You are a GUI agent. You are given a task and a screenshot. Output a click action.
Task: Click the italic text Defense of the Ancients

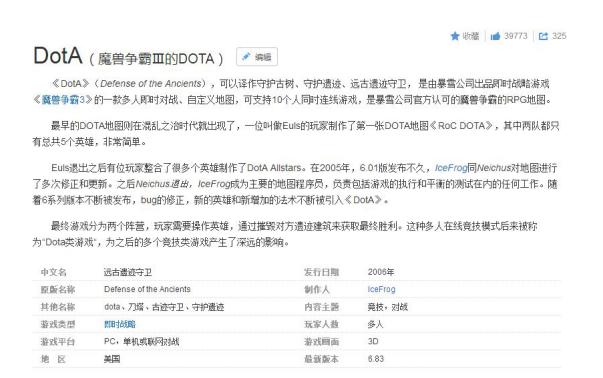[151, 83]
